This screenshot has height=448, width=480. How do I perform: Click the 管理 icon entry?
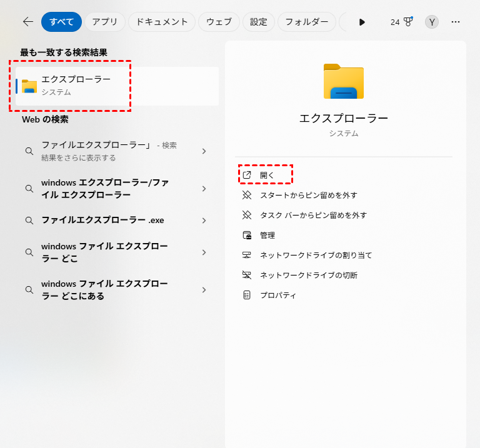pos(247,235)
